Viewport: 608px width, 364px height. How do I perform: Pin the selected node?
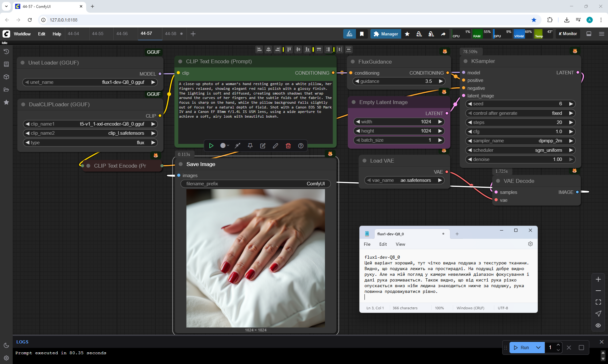250,146
